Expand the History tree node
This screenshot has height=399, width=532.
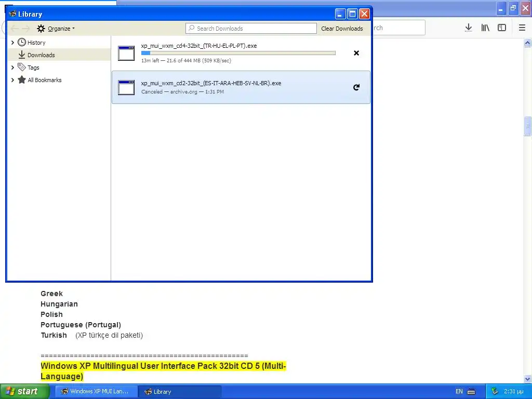[x=12, y=43]
